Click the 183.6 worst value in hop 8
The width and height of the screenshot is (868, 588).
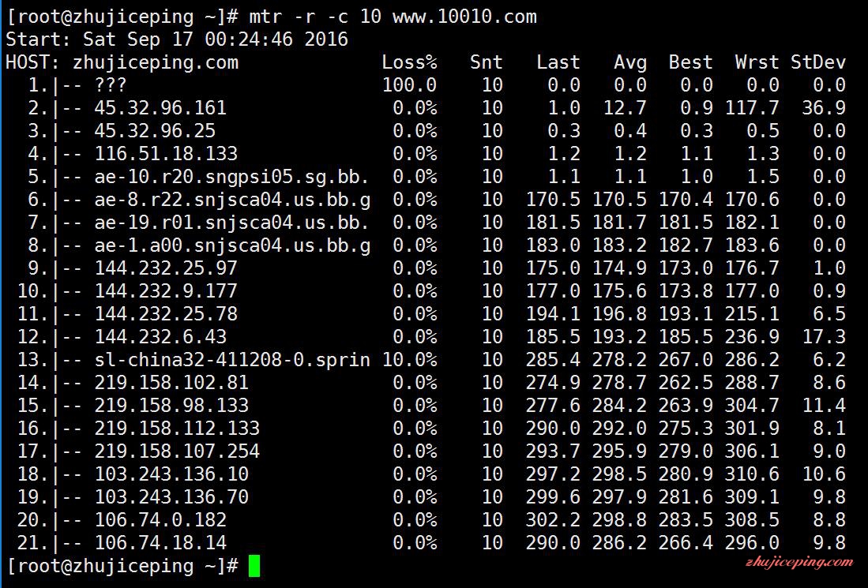point(753,245)
